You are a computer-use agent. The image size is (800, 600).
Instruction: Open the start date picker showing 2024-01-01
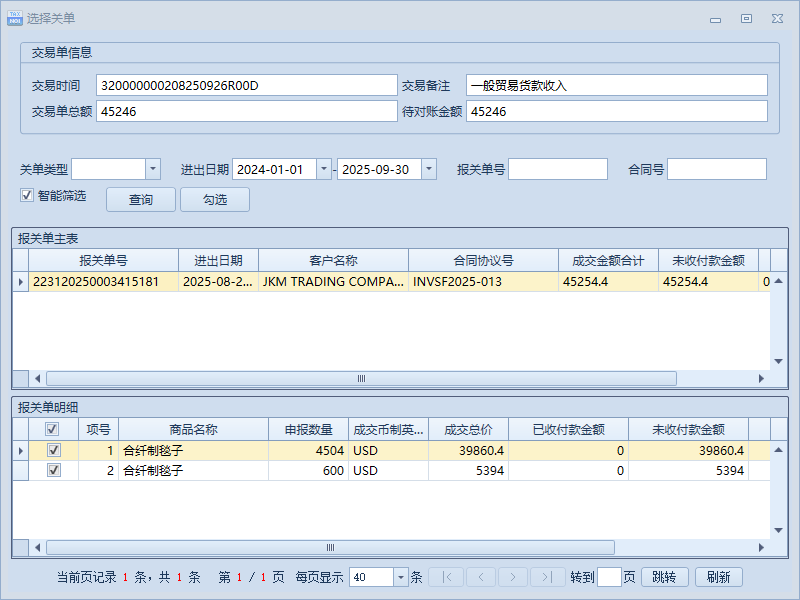(x=323, y=169)
